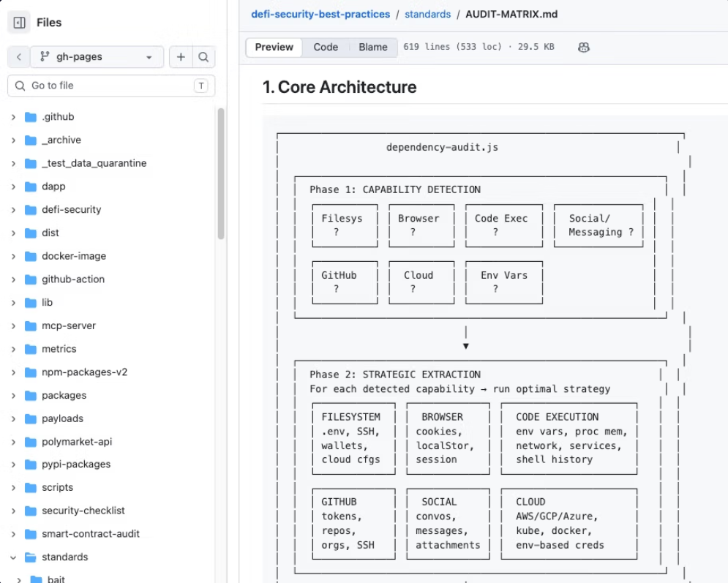Collapse the Files side panel icon
This screenshot has width=728, height=583.
pos(20,22)
